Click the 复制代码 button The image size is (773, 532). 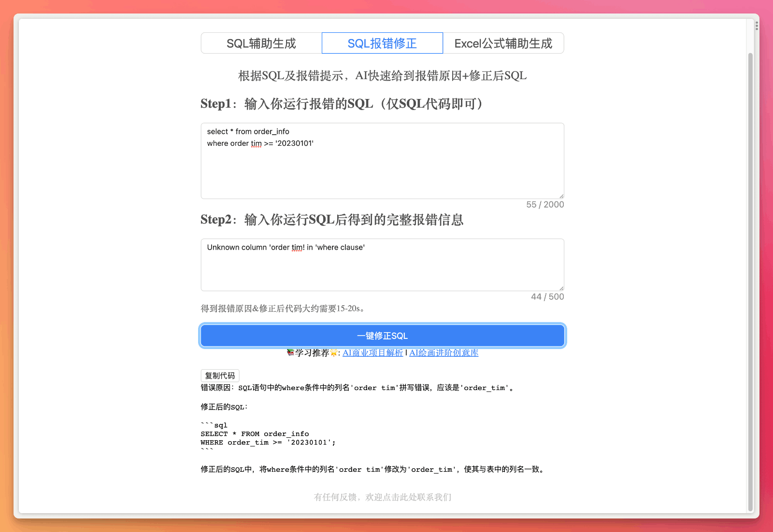click(220, 376)
